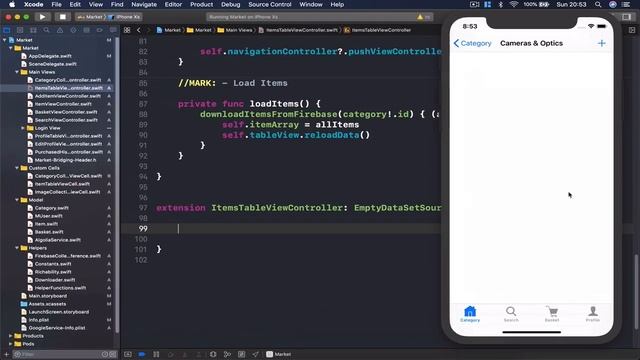
Task: Open the Wi-Fi status menu
Action: tap(513, 4)
